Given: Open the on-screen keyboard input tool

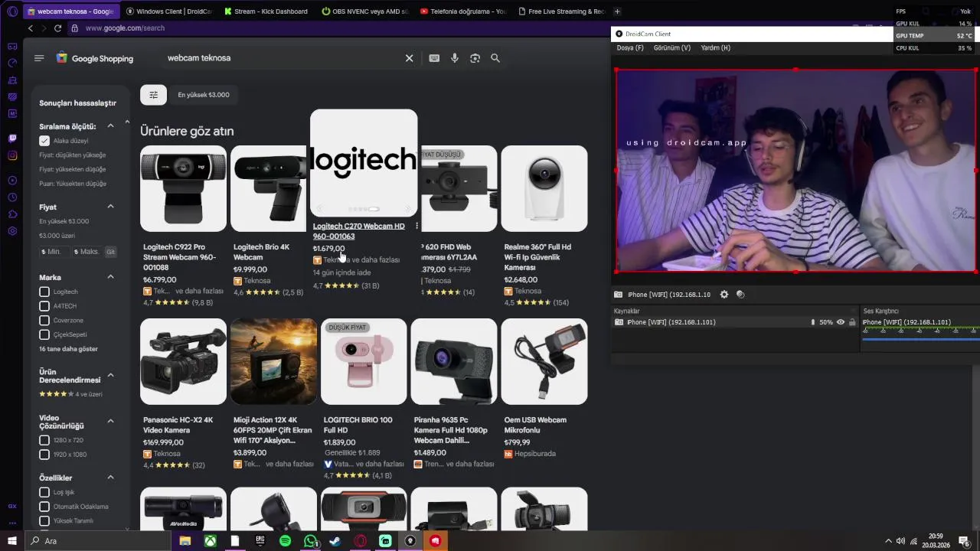Looking at the screenshot, I should [434, 58].
